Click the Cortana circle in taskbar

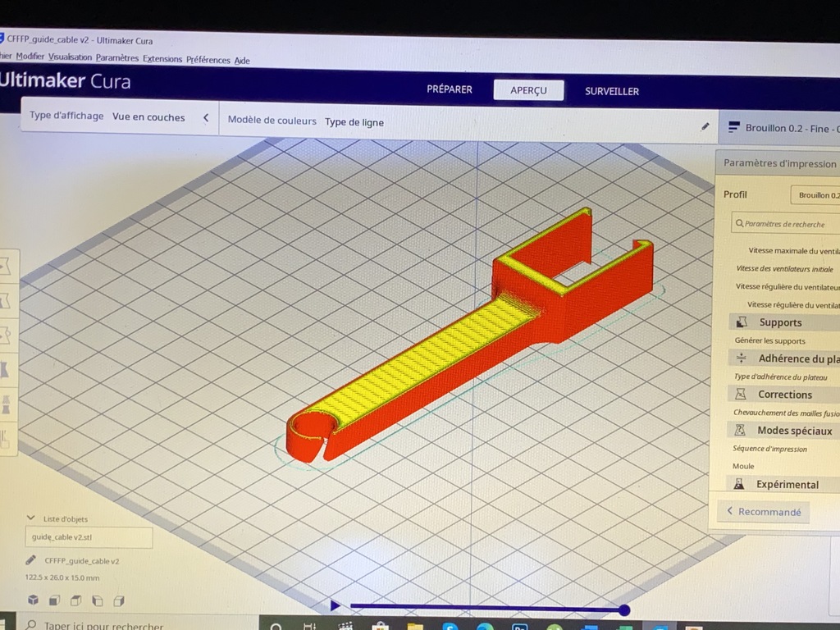(276, 626)
